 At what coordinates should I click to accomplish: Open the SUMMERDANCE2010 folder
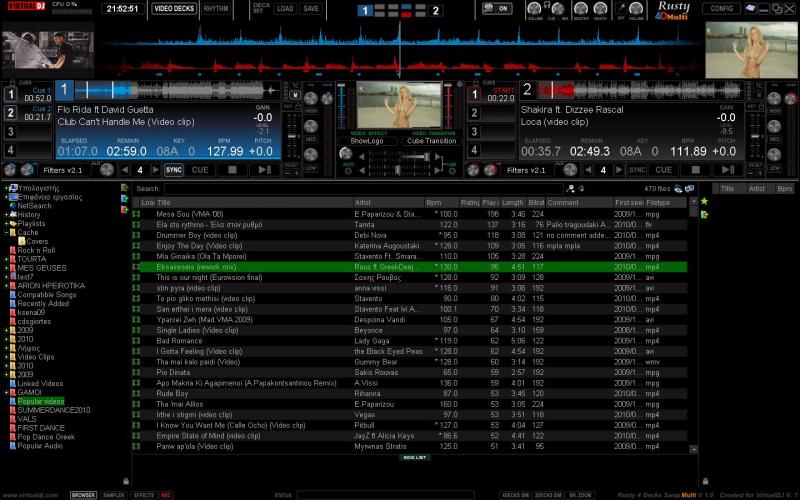point(54,410)
